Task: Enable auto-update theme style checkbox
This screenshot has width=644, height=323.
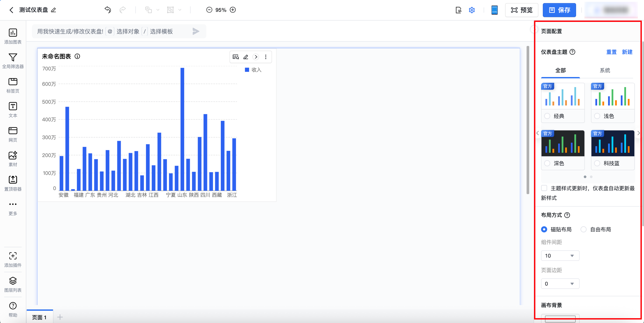Action: coord(544,188)
